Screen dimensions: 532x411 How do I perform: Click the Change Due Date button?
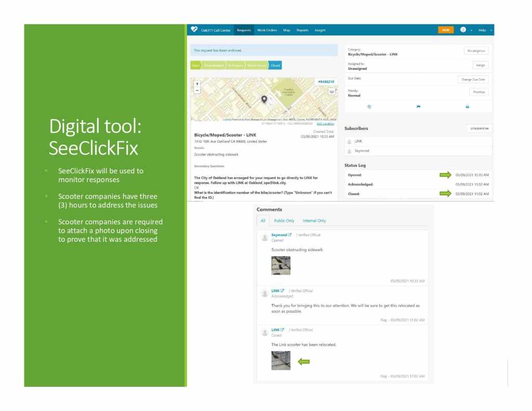(473, 79)
